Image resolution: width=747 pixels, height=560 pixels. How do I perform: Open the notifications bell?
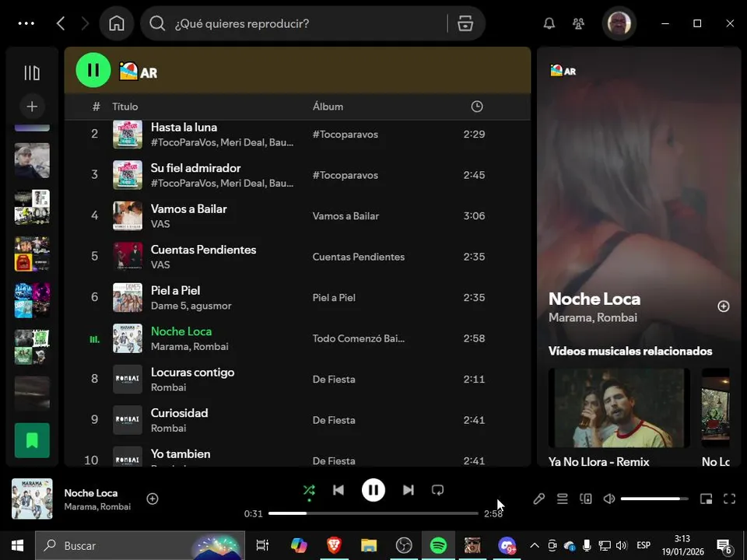(549, 23)
